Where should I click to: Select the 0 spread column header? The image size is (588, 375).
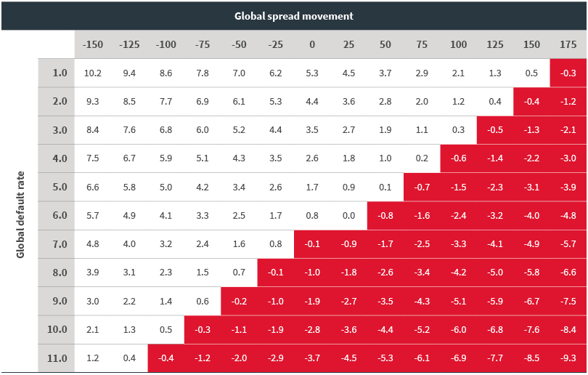pyautogui.click(x=312, y=44)
